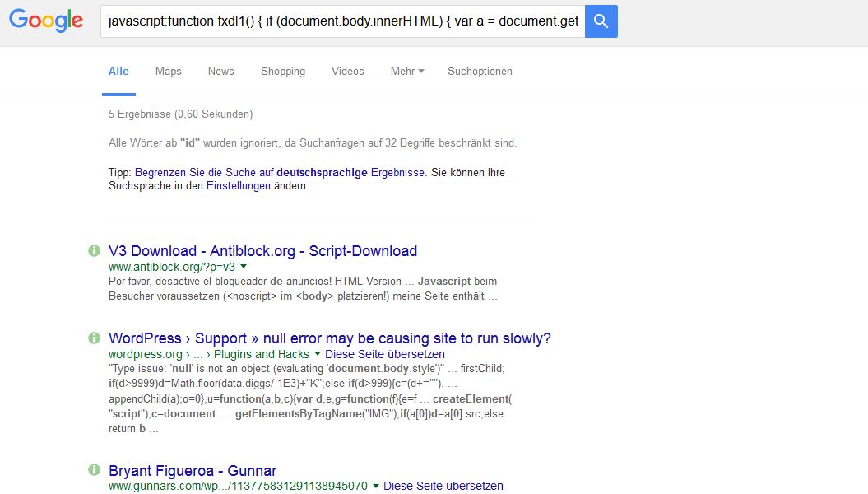Image resolution: width=868 pixels, height=494 pixels.
Task: Switch to the Maps tab
Action: tap(169, 72)
